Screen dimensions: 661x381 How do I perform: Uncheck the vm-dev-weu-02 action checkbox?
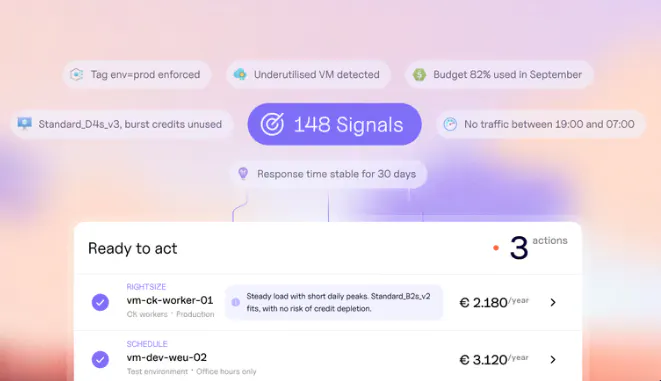click(x=100, y=360)
